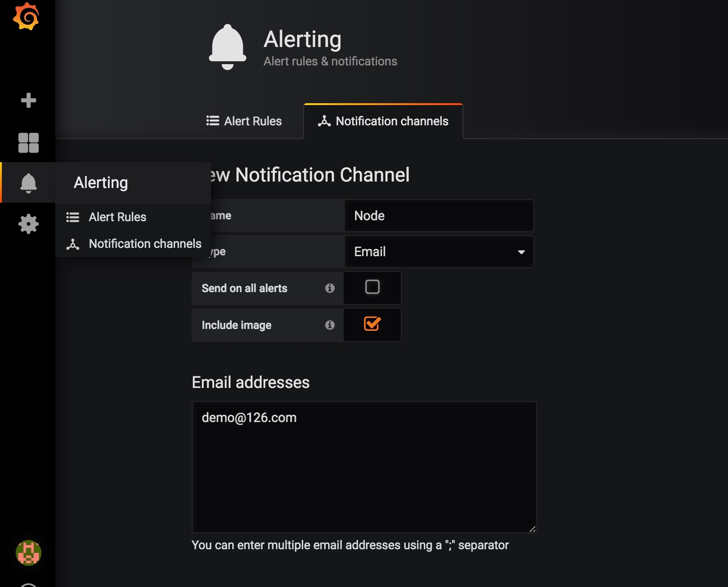The width and height of the screenshot is (728, 587).
Task: Click the Grafana logo in sidebar
Action: [26, 17]
